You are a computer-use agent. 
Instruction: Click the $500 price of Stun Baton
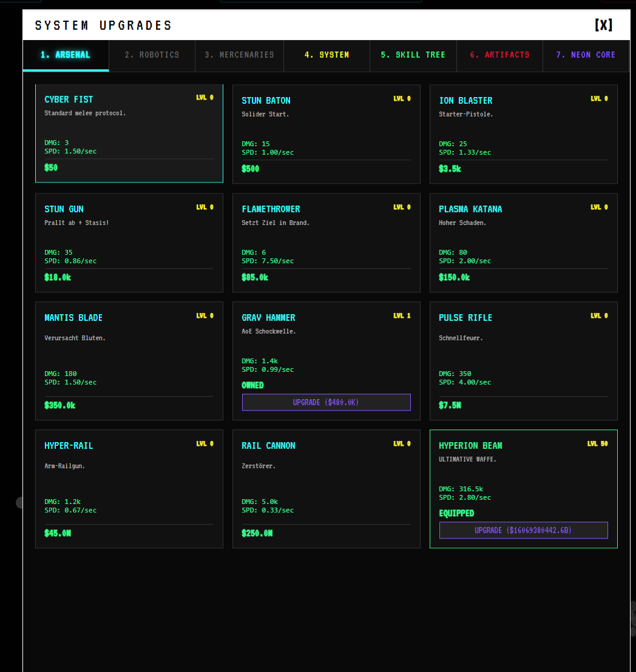pos(251,169)
